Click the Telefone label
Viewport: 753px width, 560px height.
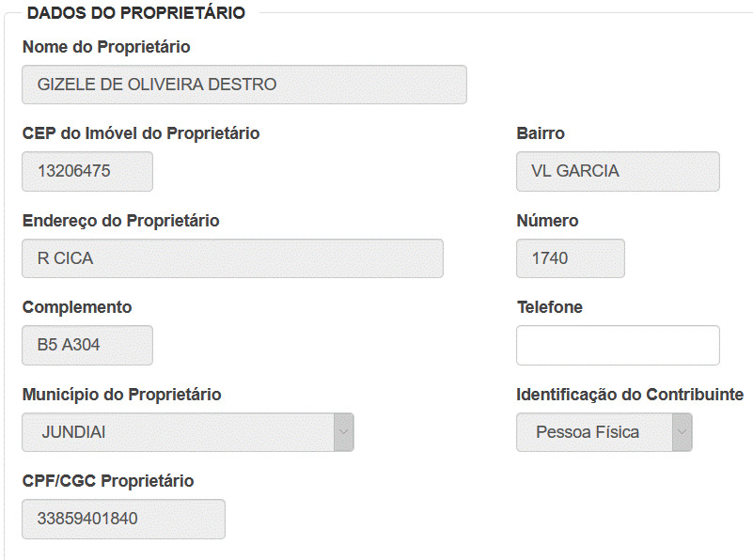tap(549, 307)
